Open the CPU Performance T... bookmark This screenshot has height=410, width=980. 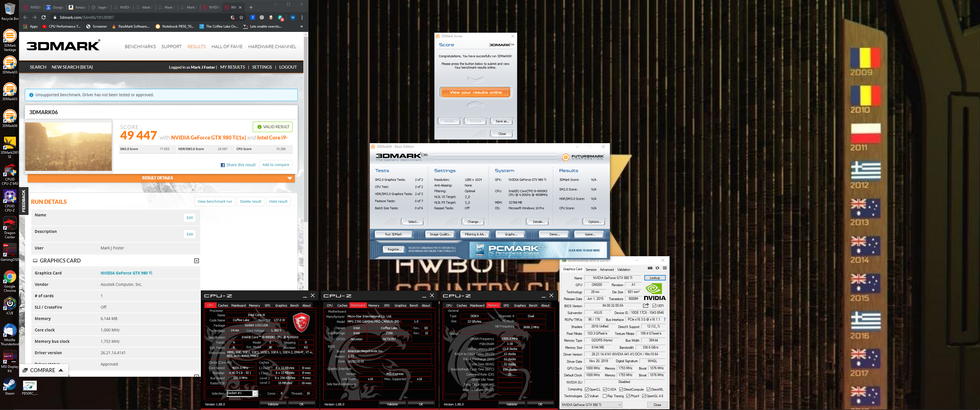pos(61,27)
